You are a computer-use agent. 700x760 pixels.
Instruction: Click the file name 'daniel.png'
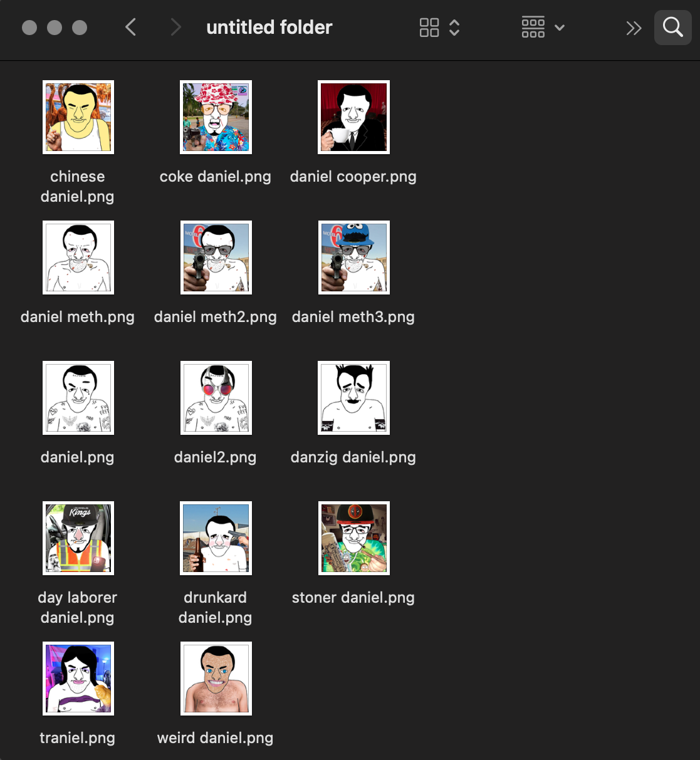(78, 457)
